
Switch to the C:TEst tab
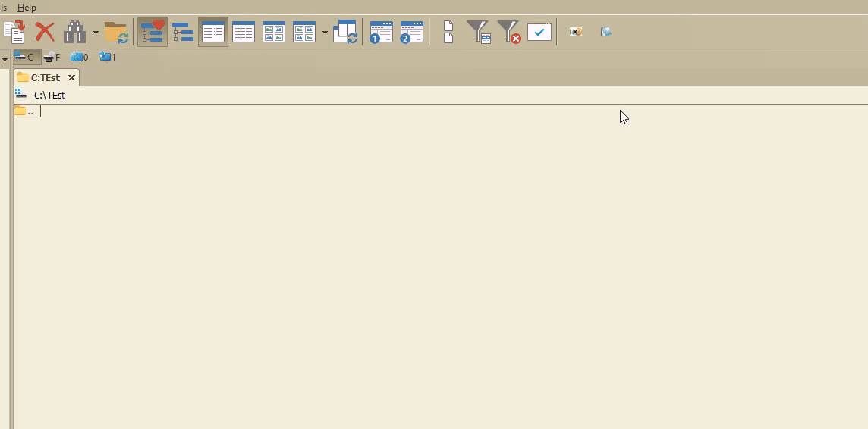[45, 78]
